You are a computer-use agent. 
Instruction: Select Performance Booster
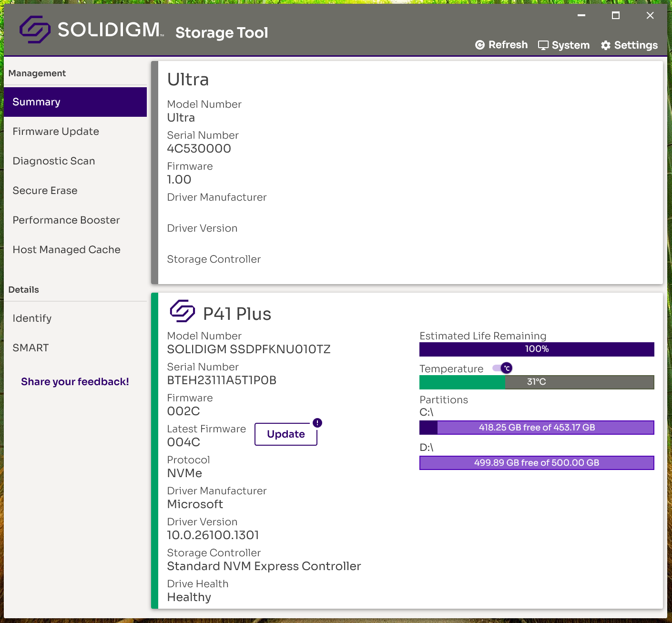point(75,220)
